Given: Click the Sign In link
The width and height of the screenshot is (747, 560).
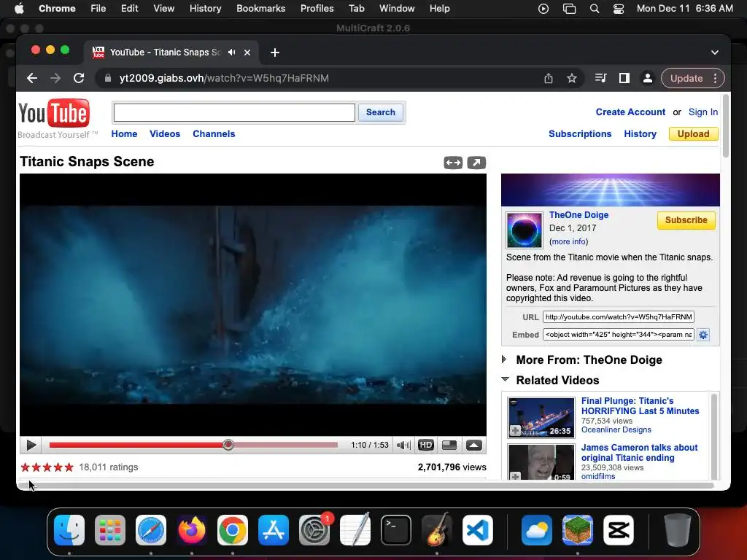Looking at the screenshot, I should [x=703, y=112].
